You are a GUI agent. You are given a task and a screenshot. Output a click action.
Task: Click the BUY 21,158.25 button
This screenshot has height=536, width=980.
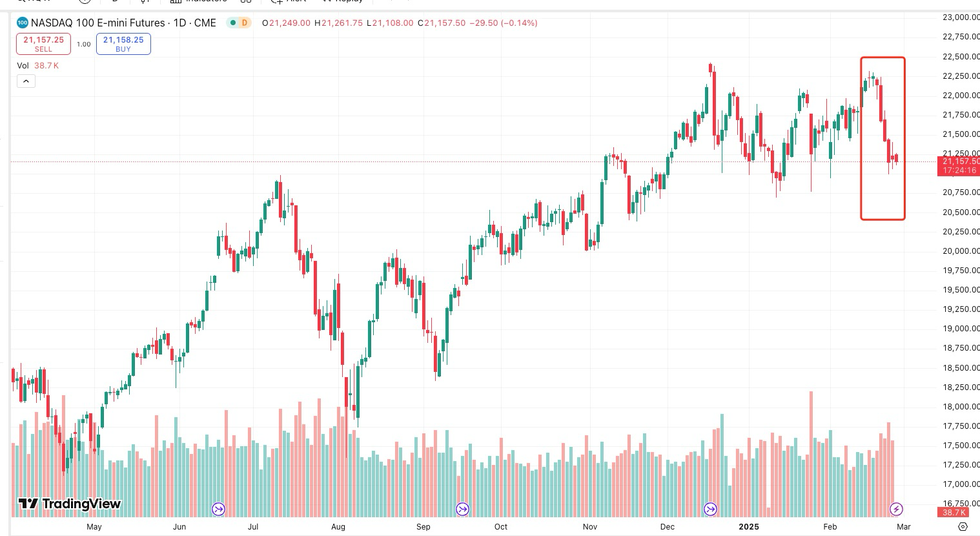click(x=123, y=44)
